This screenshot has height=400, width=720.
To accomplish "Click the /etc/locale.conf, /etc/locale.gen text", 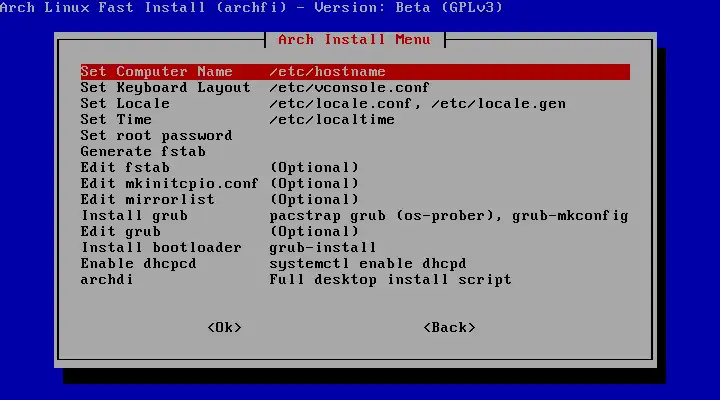I will click(417, 104).
